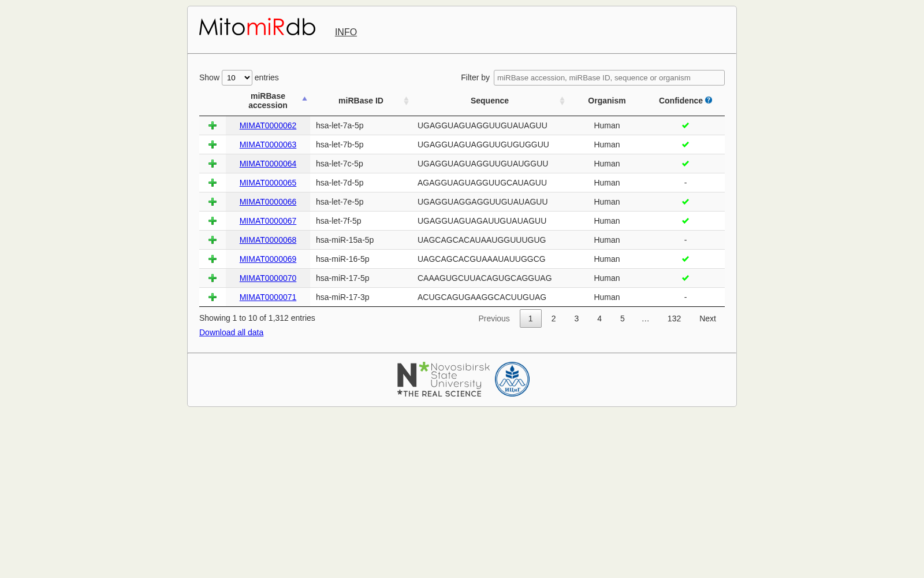Click the Confidence column header text
The image size is (924, 578).
pyautogui.click(x=680, y=101)
